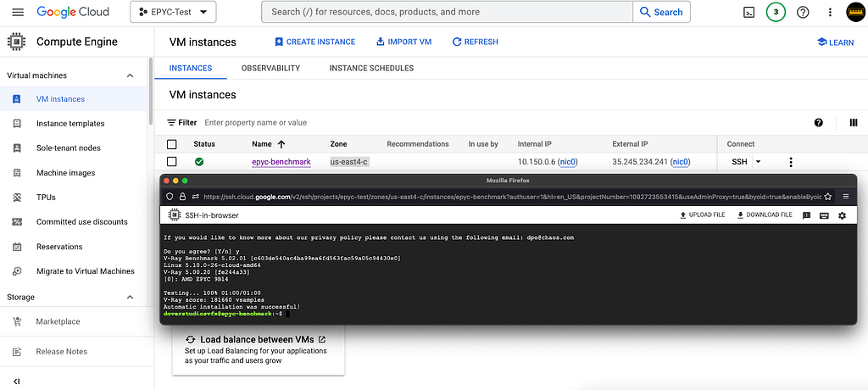Switch to the INSTANCE SCHEDULES tab
The width and height of the screenshot is (868, 390).
(371, 68)
